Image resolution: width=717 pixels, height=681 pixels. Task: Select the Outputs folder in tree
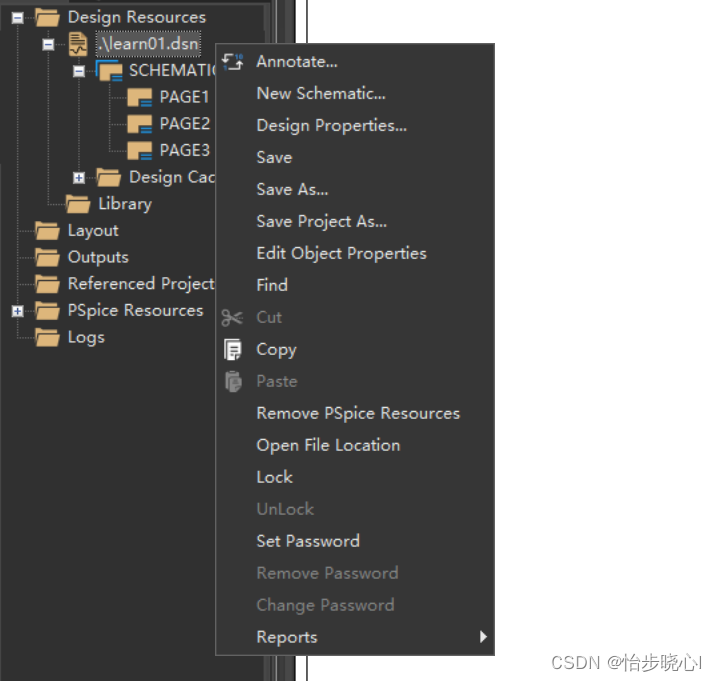[x=97, y=257]
